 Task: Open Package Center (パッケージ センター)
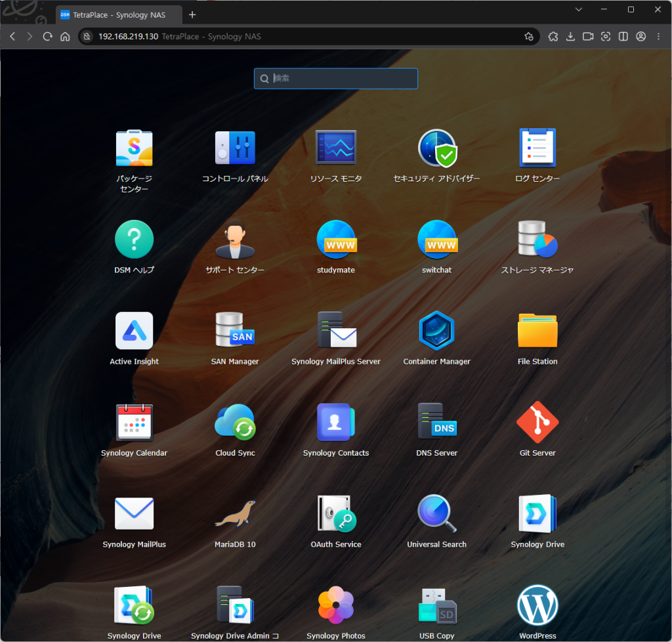coord(134,148)
